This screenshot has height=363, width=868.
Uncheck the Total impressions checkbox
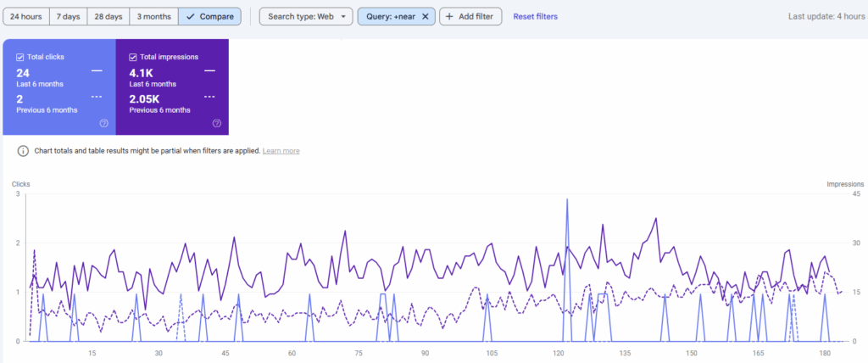(133, 57)
